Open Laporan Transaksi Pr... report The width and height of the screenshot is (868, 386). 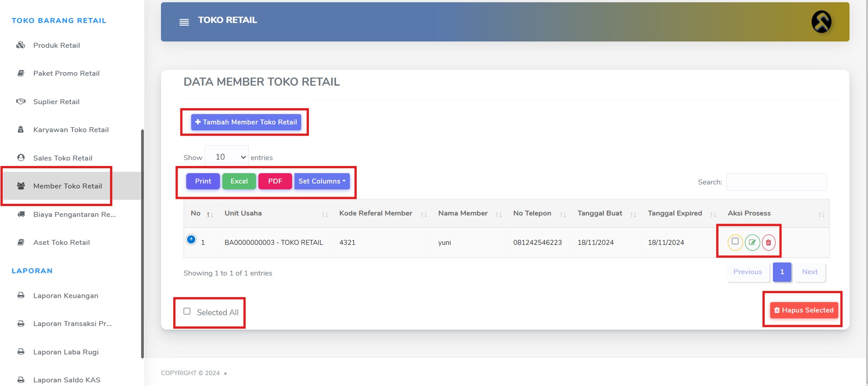[x=73, y=323]
